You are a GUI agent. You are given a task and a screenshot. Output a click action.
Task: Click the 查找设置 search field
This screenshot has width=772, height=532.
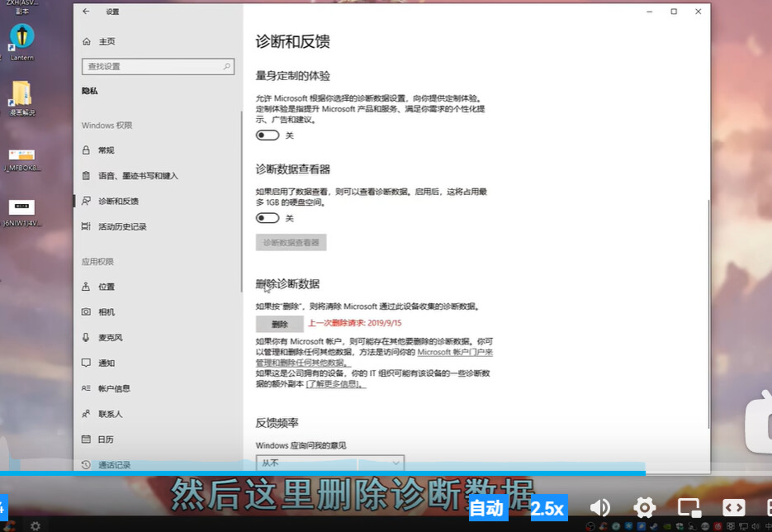(x=158, y=66)
